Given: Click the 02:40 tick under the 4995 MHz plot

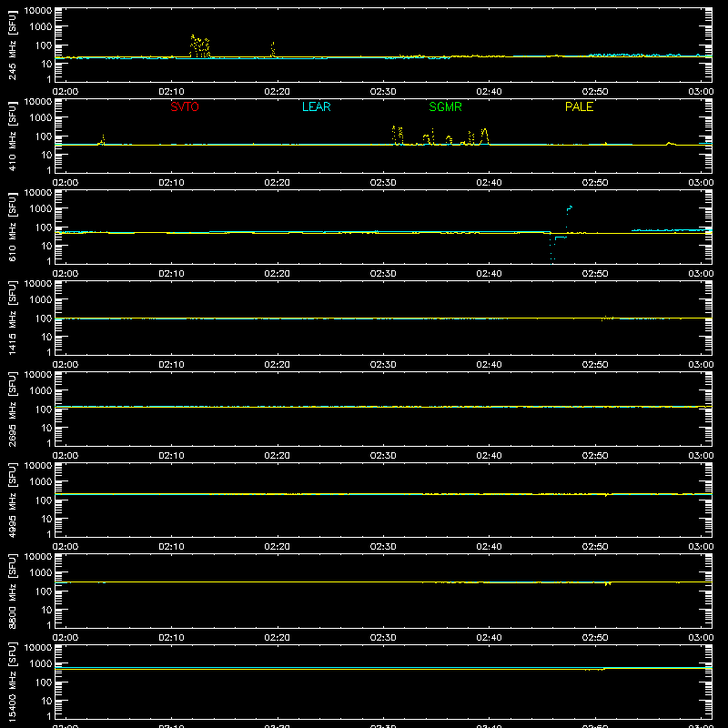Looking at the screenshot, I should [489, 547].
